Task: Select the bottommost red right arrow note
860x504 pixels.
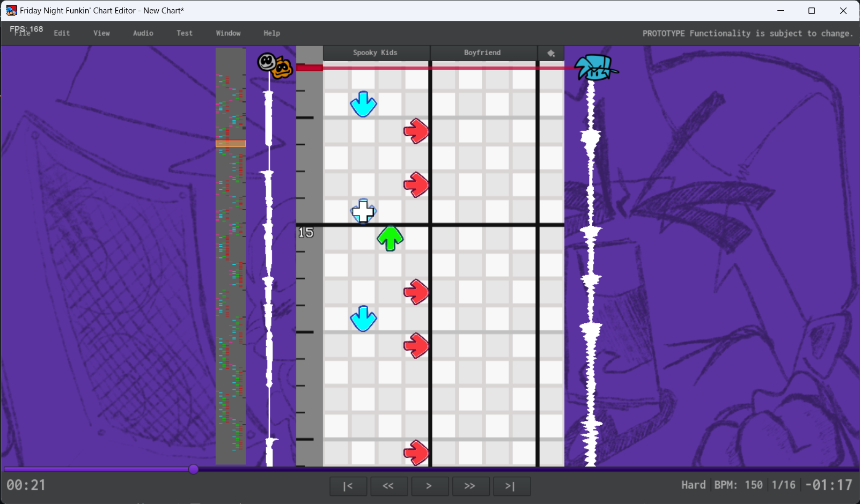Action: (x=416, y=453)
